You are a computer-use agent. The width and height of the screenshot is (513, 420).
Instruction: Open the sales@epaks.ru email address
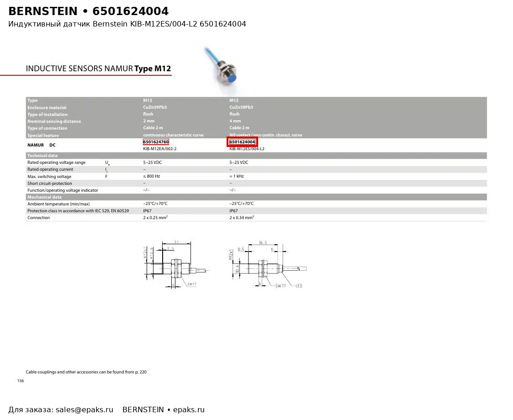tap(85, 410)
